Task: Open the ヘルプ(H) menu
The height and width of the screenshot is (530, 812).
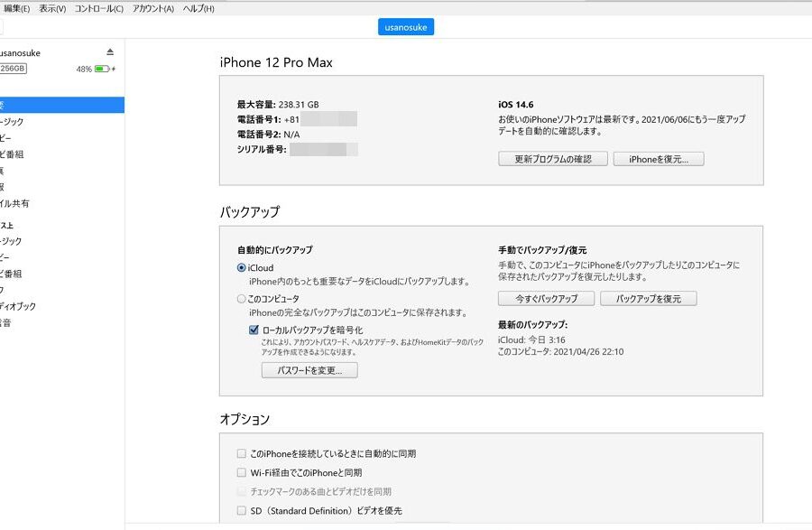Action: (198, 8)
